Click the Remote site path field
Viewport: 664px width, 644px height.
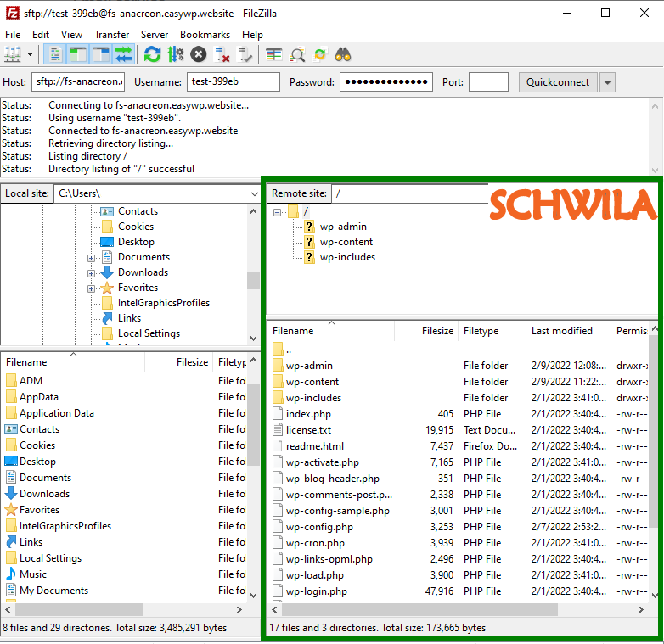click(x=410, y=193)
